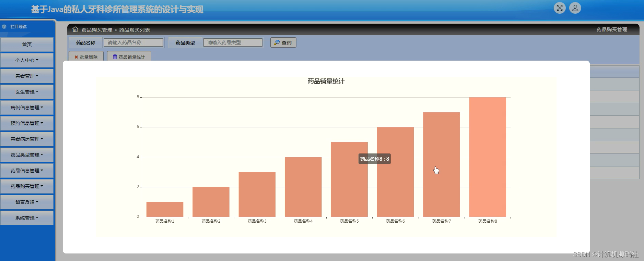Click the 药品名称5 bar in chart

[x=349, y=179]
